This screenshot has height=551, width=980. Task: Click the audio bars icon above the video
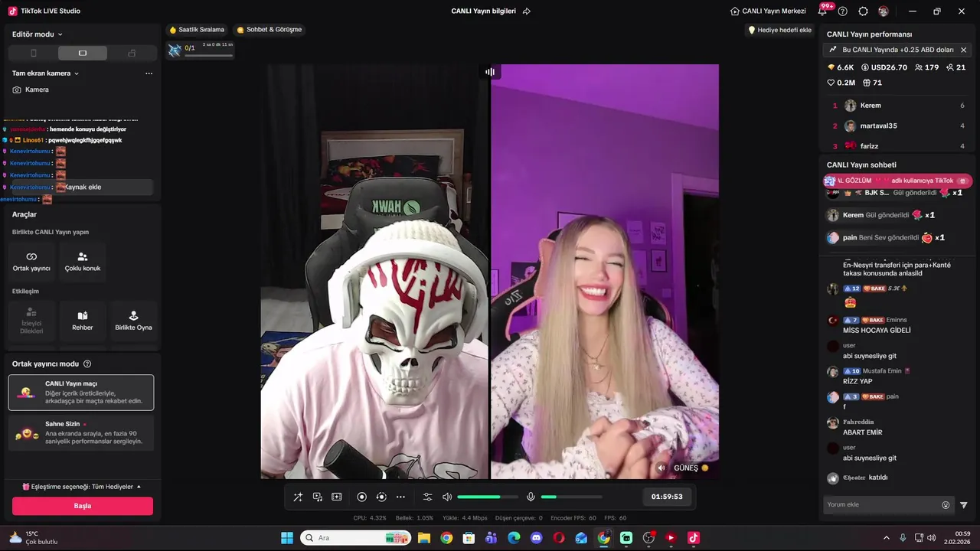coord(490,72)
